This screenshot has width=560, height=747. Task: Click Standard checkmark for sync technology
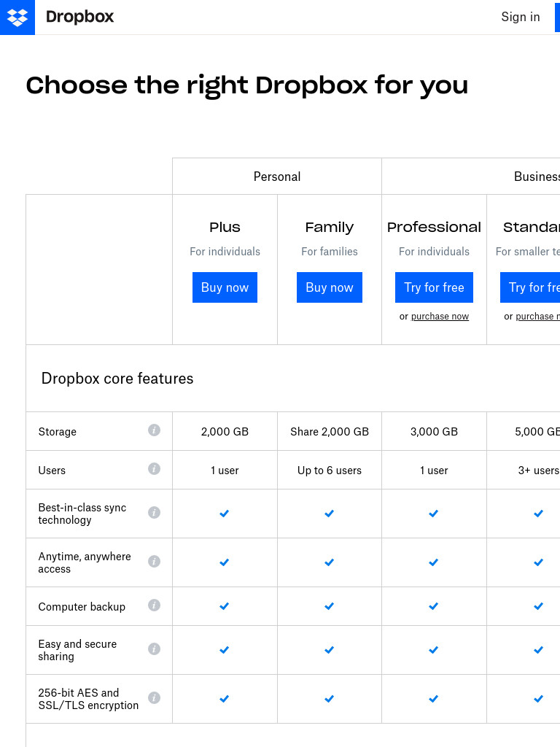pyautogui.click(x=539, y=514)
